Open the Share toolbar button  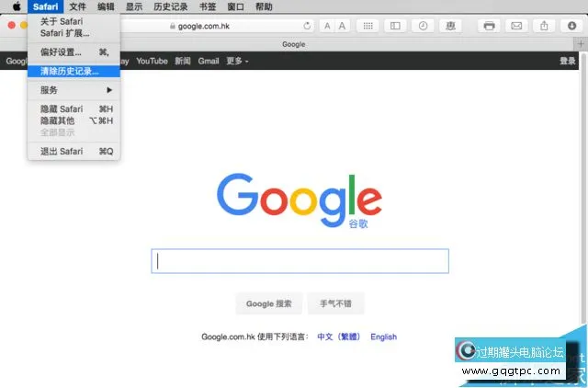[544, 26]
